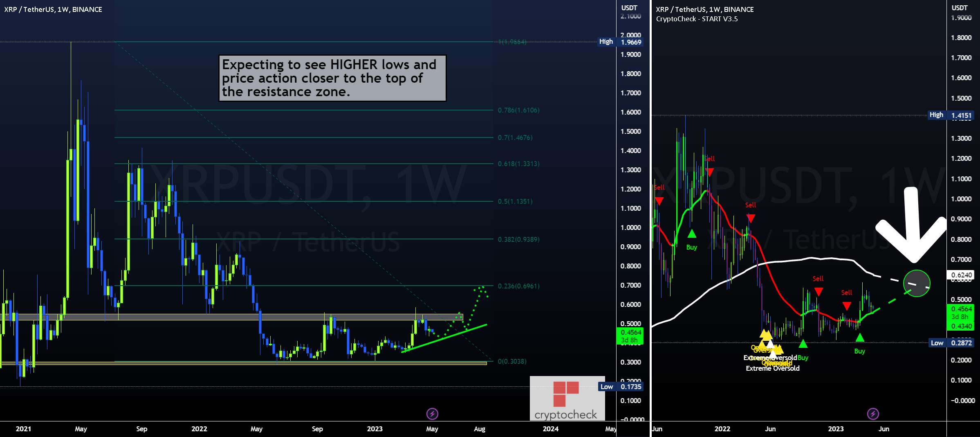The height and width of the screenshot is (437, 980).
Task: Select the 0.382(0.9389) Fibonacci level label
Action: 518,239
